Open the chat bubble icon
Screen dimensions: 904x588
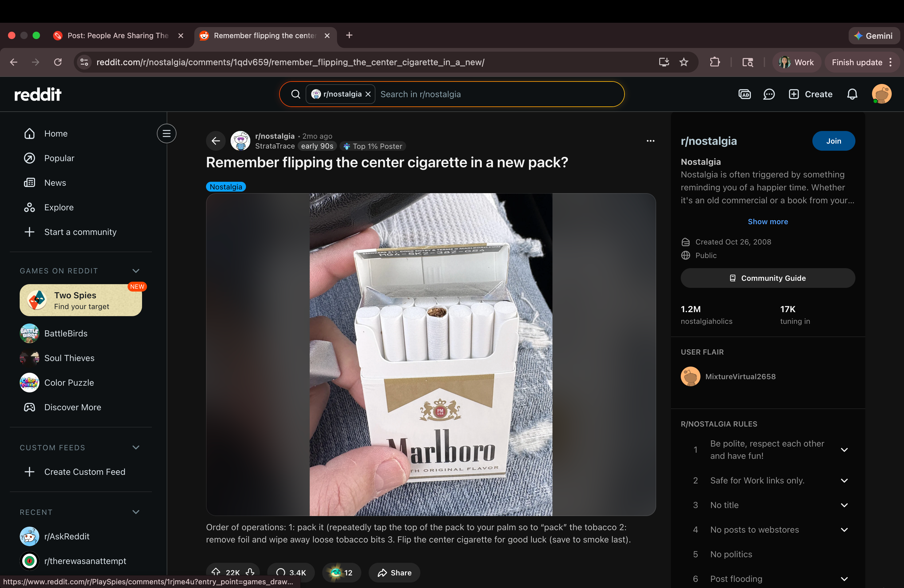point(769,94)
